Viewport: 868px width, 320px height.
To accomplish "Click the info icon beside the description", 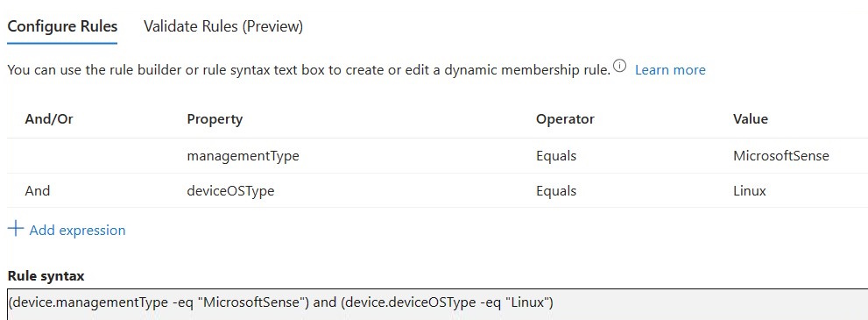I will coord(619,67).
